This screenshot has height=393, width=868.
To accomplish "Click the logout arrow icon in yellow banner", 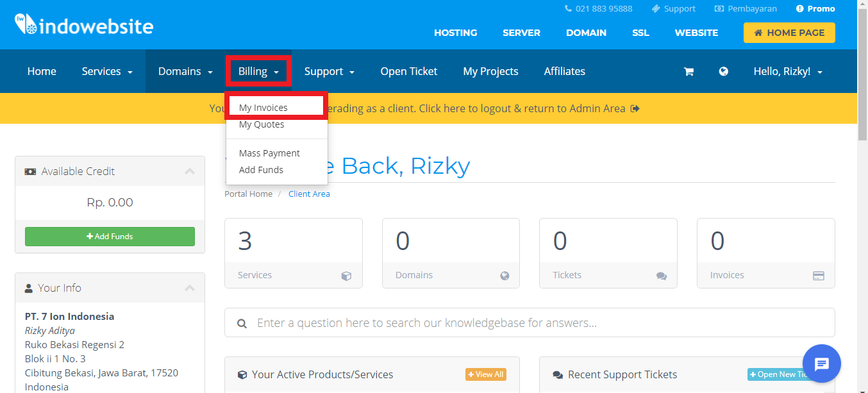I will pos(635,109).
